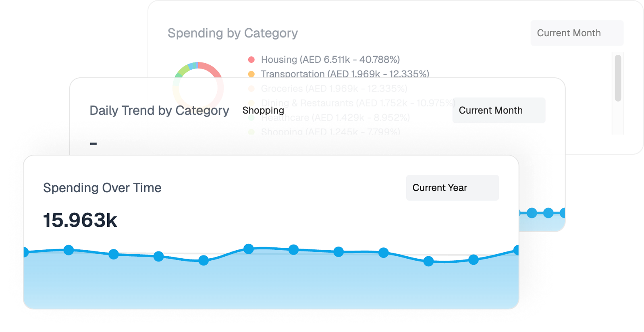Open the Current Month selector on Daily Trend
This screenshot has height=332, width=644.
499,110
